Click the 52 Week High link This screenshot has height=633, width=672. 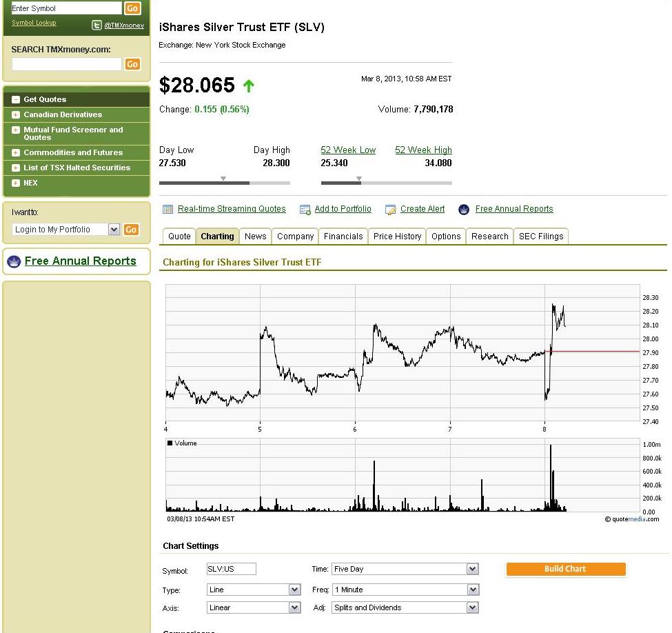[423, 150]
